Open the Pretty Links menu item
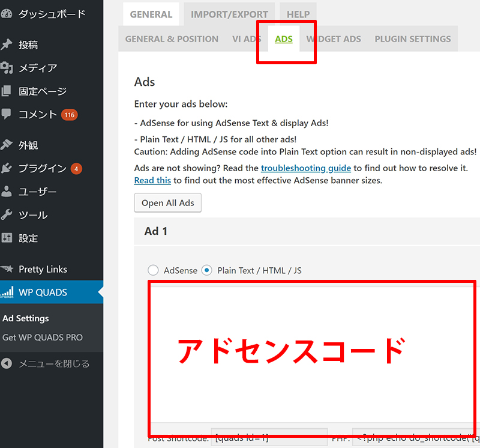This screenshot has height=448, width=480. click(x=52, y=269)
